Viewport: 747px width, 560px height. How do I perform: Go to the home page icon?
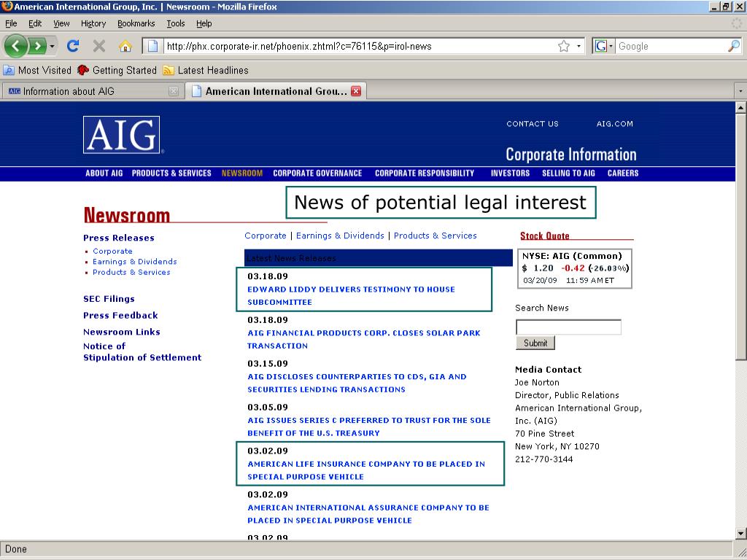(x=125, y=46)
